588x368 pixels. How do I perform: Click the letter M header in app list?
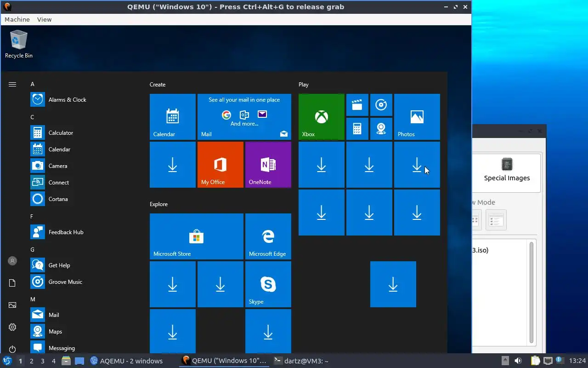pos(33,299)
